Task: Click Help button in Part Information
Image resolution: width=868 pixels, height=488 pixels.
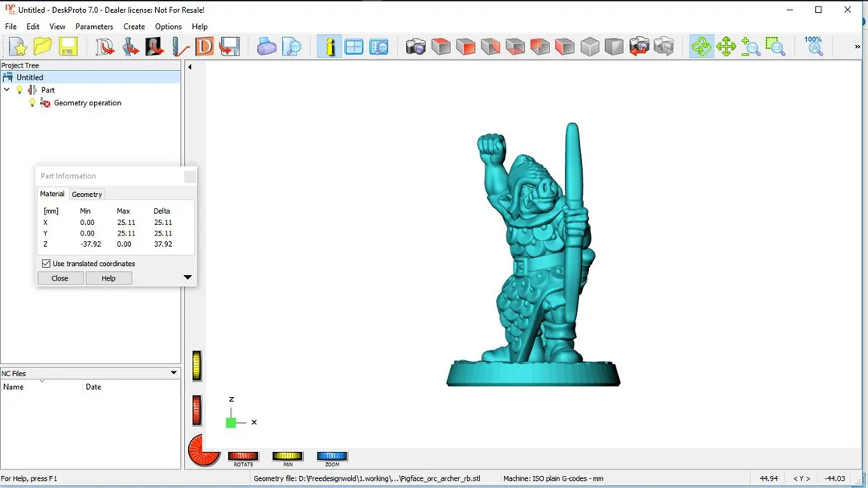Action: click(x=108, y=278)
